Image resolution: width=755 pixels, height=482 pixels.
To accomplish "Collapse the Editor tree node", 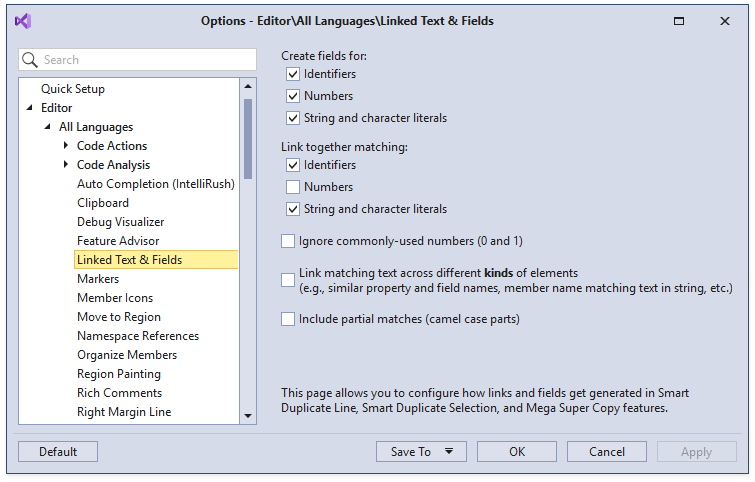I will [30, 108].
